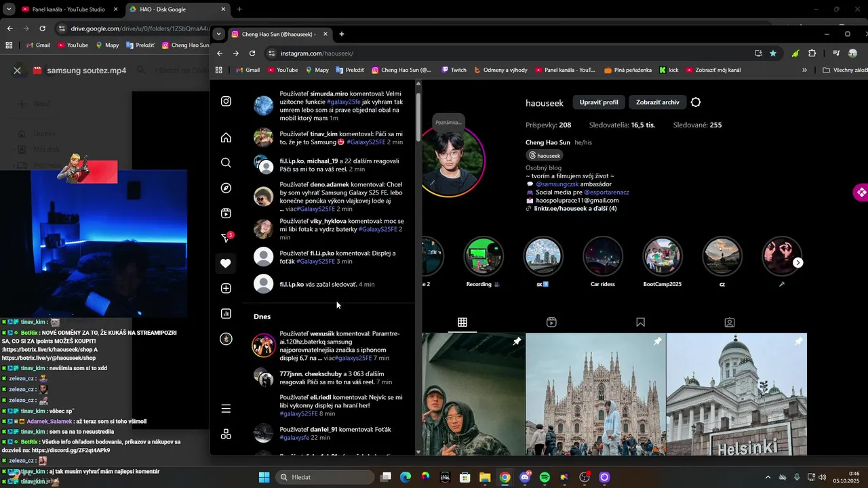Open the pinned Helsinki post thumbnail
Screen dimensions: 868x488
[x=736, y=394]
